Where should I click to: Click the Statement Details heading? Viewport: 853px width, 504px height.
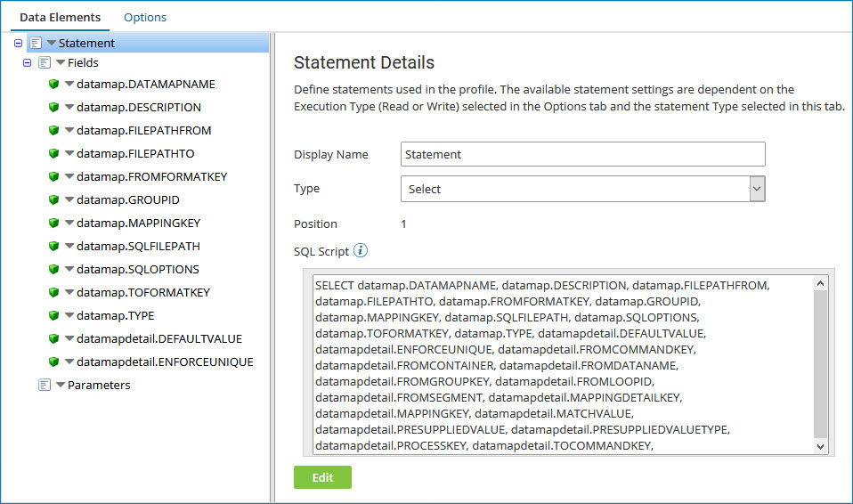click(x=364, y=62)
